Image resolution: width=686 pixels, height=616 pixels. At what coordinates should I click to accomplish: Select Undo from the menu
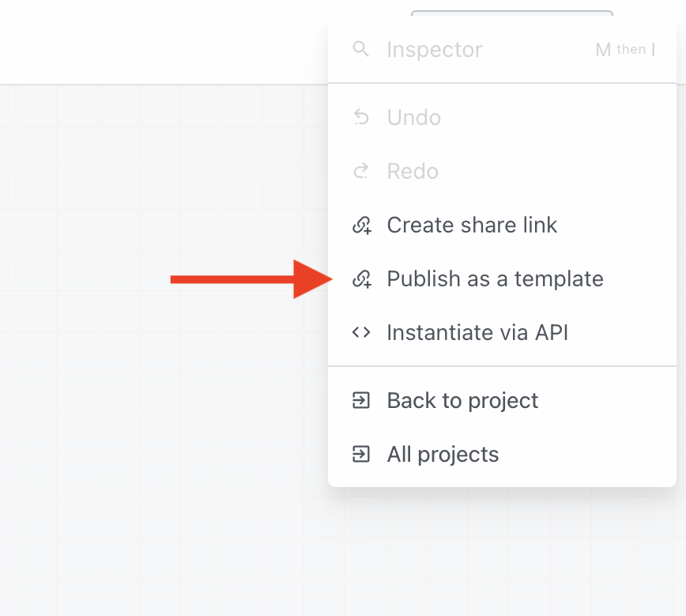pyautogui.click(x=413, y=117)
